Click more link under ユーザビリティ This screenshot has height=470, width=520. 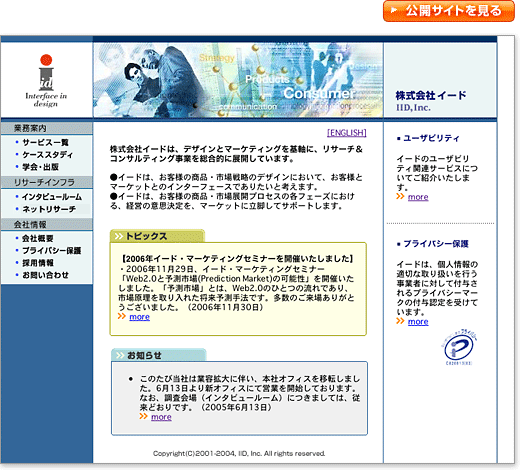pyautogui.click(x=418, y=197)
